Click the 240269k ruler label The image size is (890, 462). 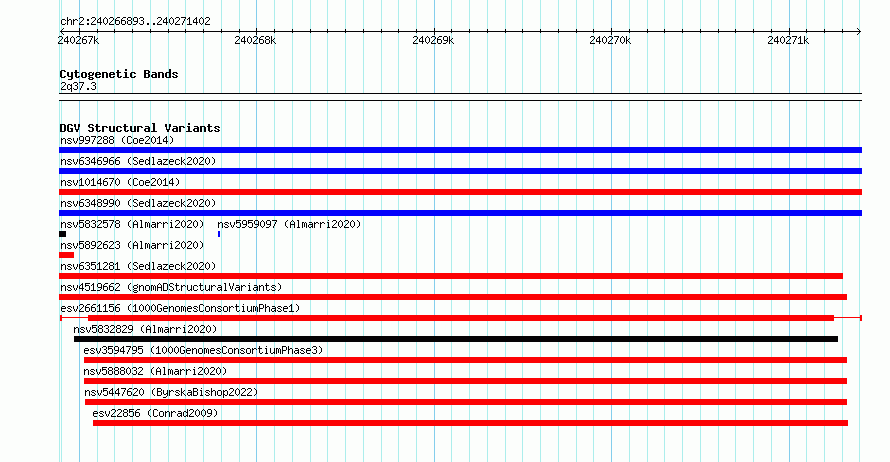pyautogui.click(x=433, y=40)
